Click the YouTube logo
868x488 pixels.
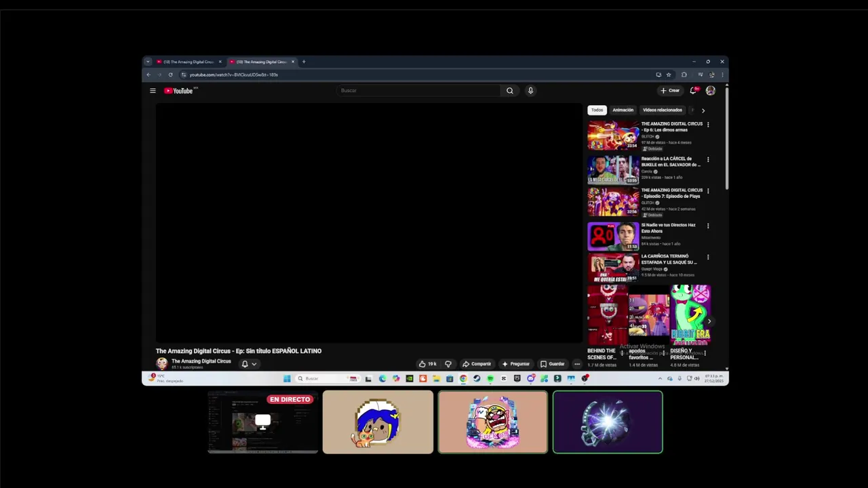tap(180, 91)
